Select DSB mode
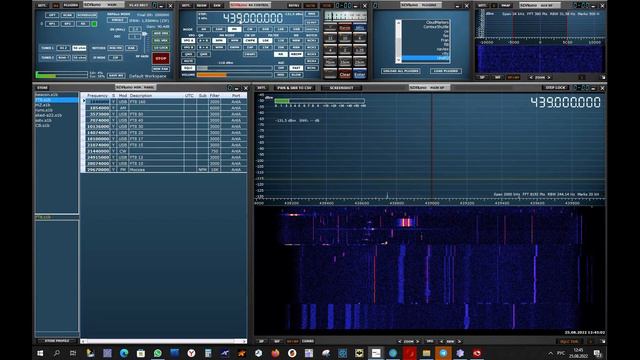 point(265,29)
